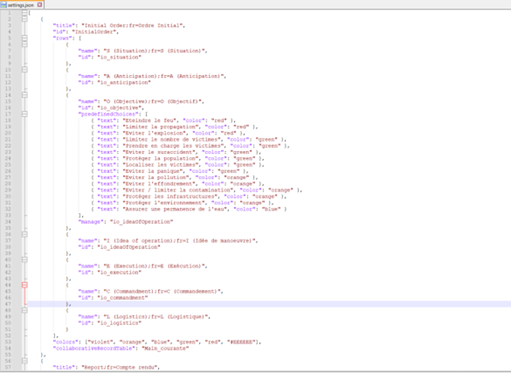Collapse the fold marker at line 56
The height and width of the screenshot is (373, 511).
[x=25, y=361]
